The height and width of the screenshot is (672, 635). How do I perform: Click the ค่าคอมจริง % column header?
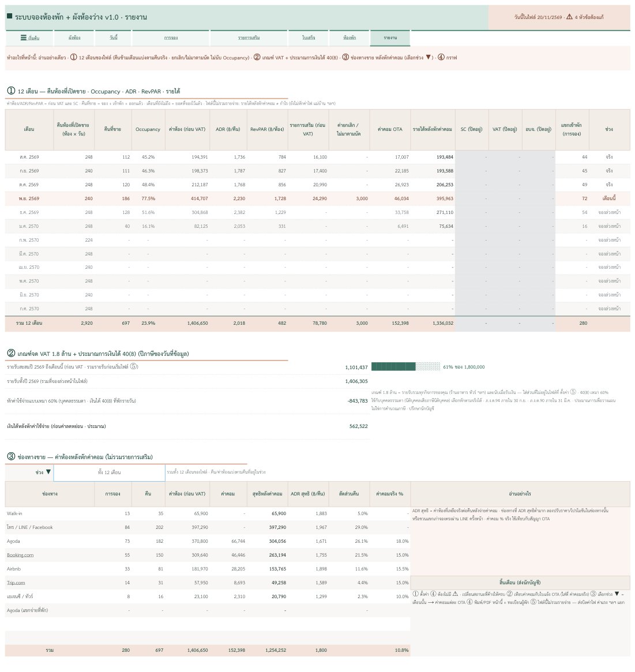click(390, 494)
